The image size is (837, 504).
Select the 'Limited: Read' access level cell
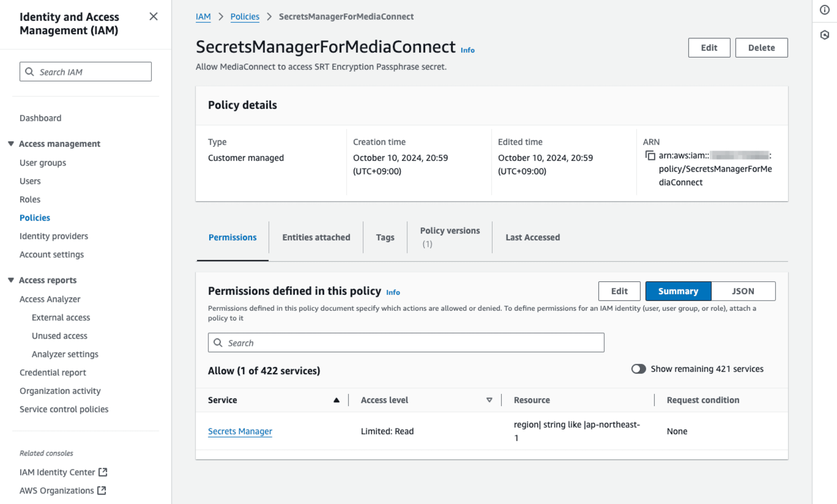(387, 431)
